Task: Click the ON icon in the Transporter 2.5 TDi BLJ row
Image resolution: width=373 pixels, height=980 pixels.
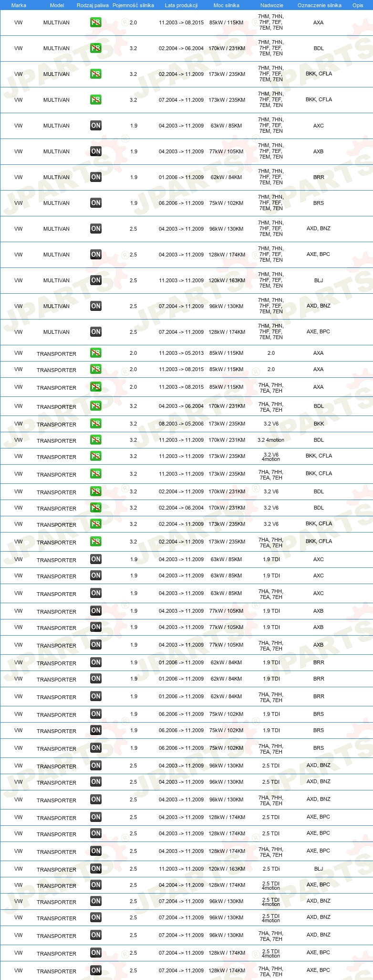Action: click(x=95, y=869)
